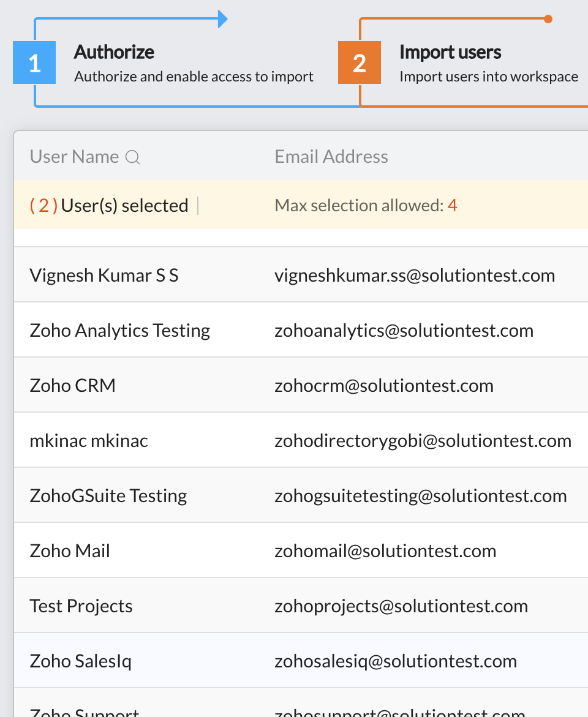Click the zohocrm@solutiontest.com email address
This screenshot has width=588, height=717.
[x=384, y=385]
